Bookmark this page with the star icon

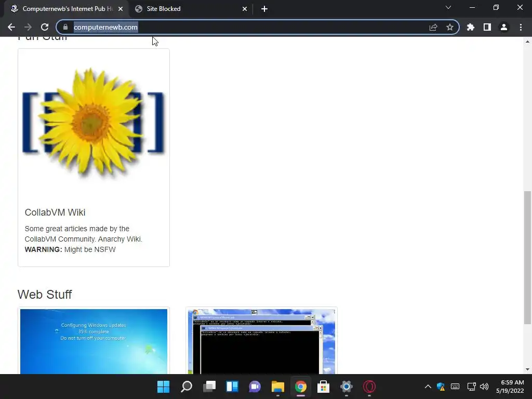point(450,27)
